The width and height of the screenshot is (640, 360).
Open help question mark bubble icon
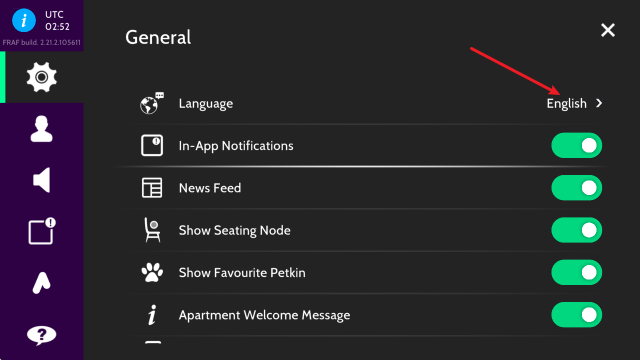(x=42, y=335)
